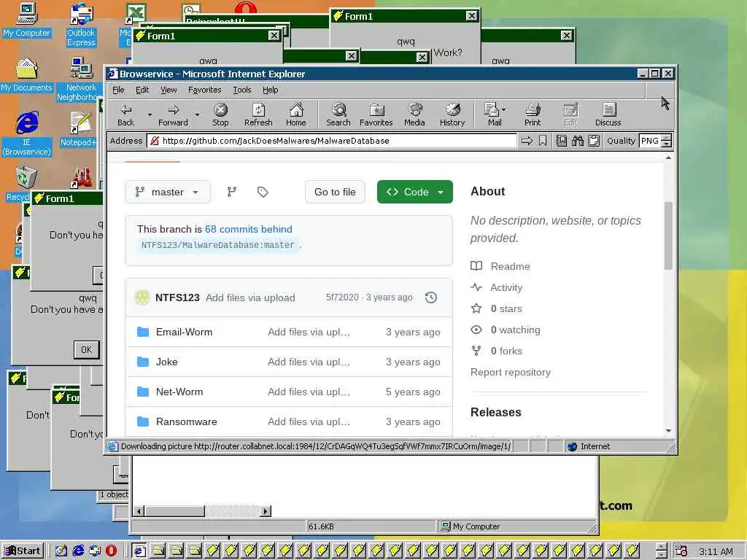Click the Activity link in About
The image size is (747, 560).
pyautogui.click(x=506, y=287)
